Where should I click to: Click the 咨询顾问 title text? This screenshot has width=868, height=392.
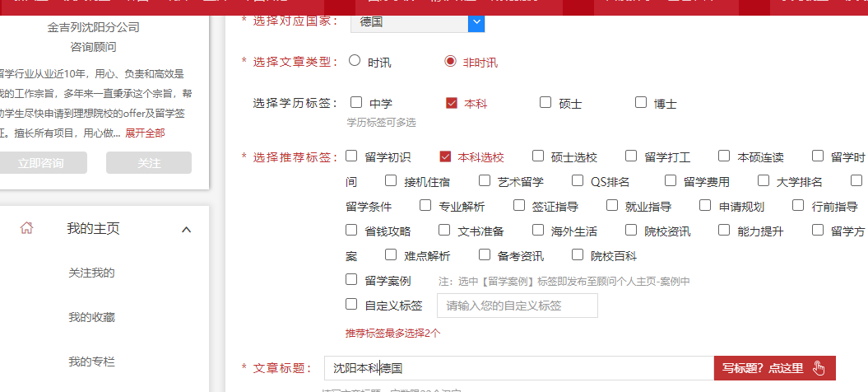[x=94, y=47]
